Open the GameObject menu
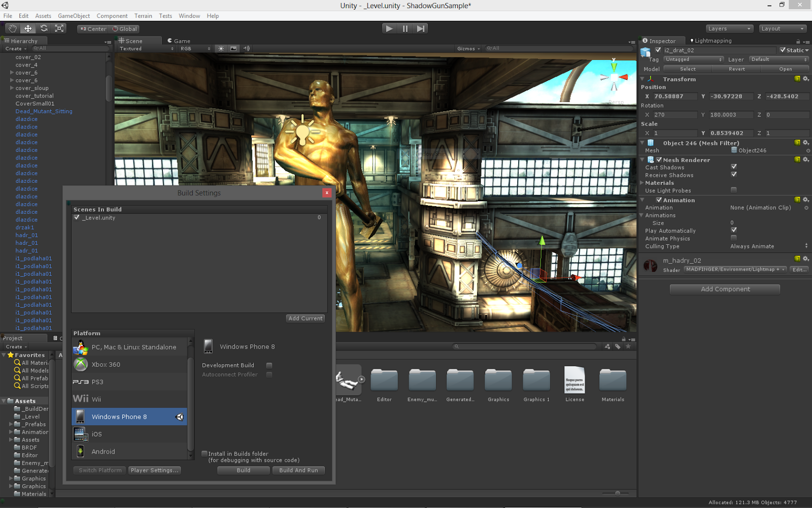Viewport: 812px width, 508px height. [74, 16]
